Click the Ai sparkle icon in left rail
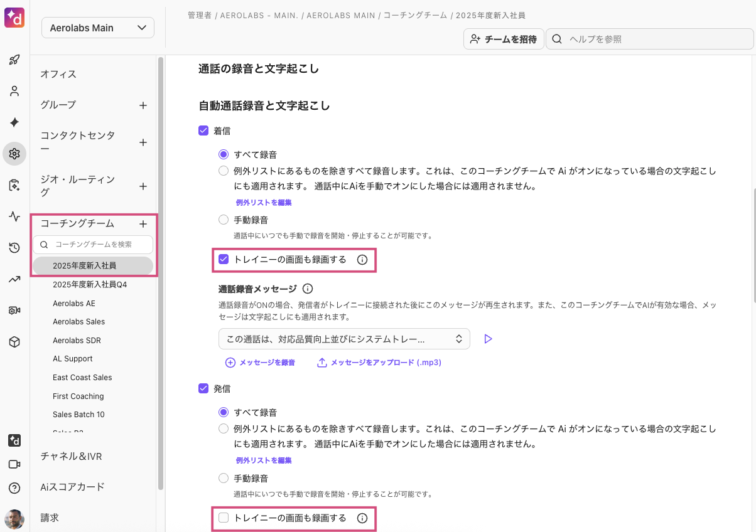This screenshot has height=532, width=756. (x=14, y=122)
